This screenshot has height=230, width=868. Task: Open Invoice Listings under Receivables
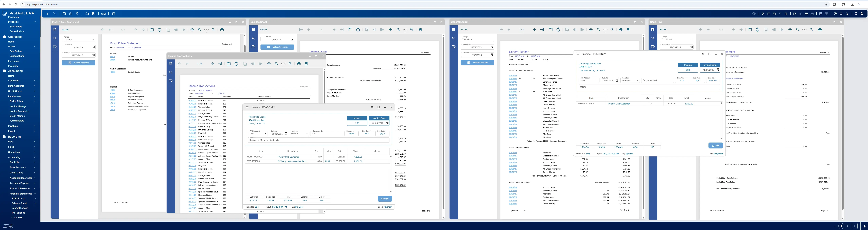18,106
